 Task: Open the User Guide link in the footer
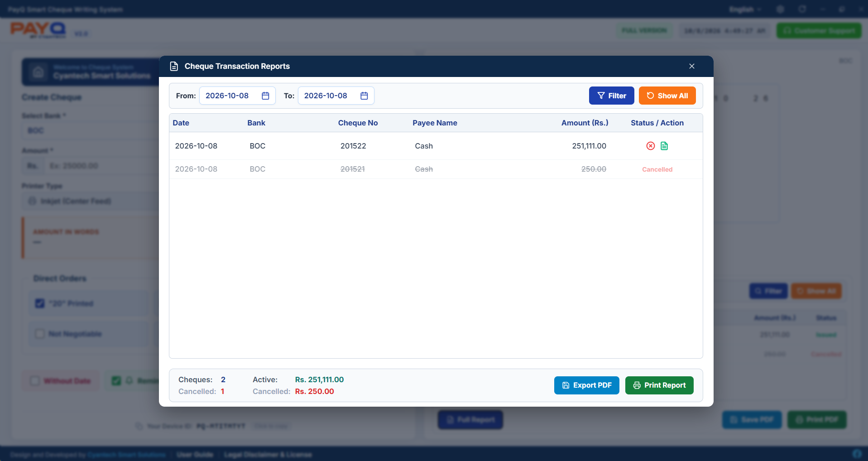coord(195,454)
